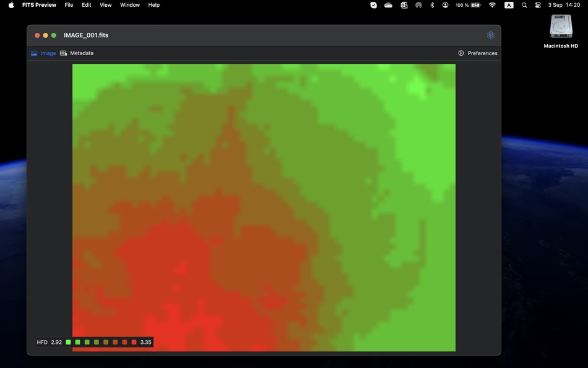Screen dimensions: 588x368
Task: Open the Wi-Fi menu
Action: pyautogui.click(x=493, y=5)
